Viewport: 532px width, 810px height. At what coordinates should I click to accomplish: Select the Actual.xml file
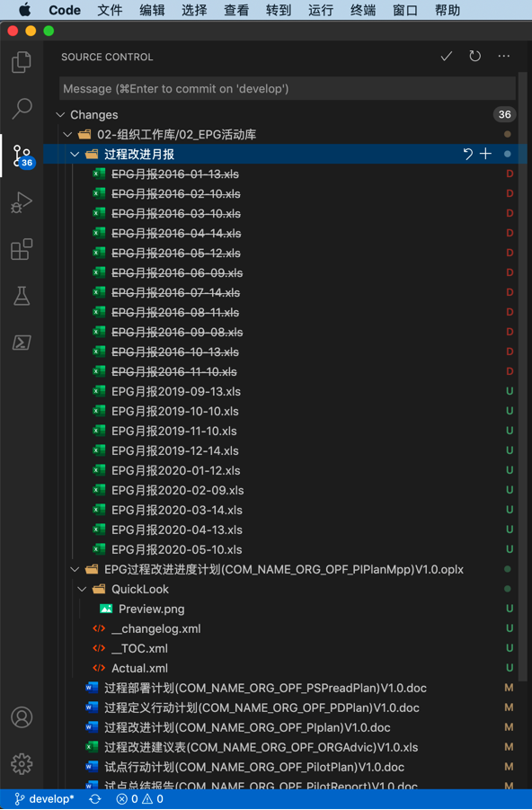pyautogui.click(x=285, y=668)
